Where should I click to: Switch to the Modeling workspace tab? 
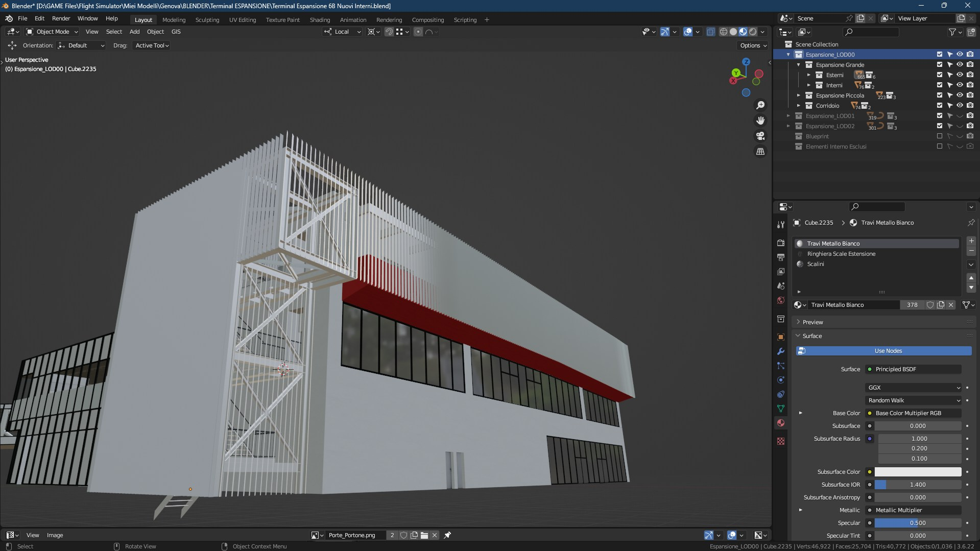[174, 20]
